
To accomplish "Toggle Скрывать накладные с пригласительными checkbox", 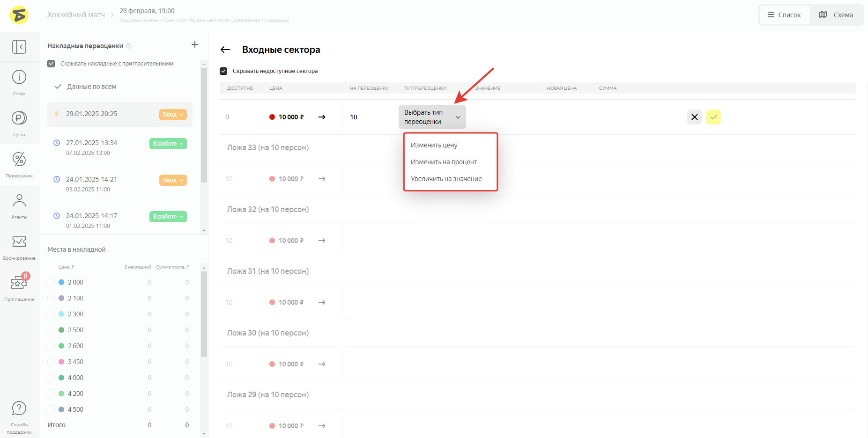I will tap(51, 64).
